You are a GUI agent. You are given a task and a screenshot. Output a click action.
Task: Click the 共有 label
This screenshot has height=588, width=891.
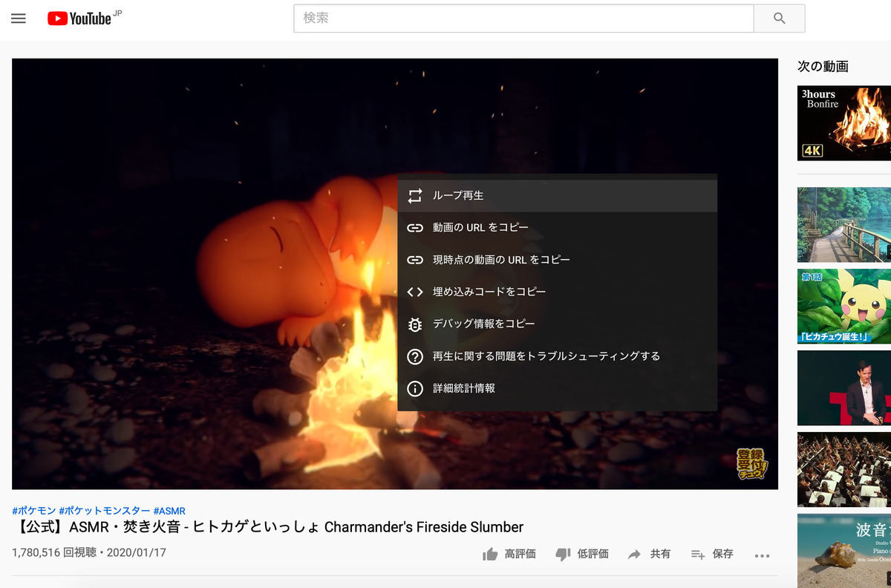coord(660,554)
